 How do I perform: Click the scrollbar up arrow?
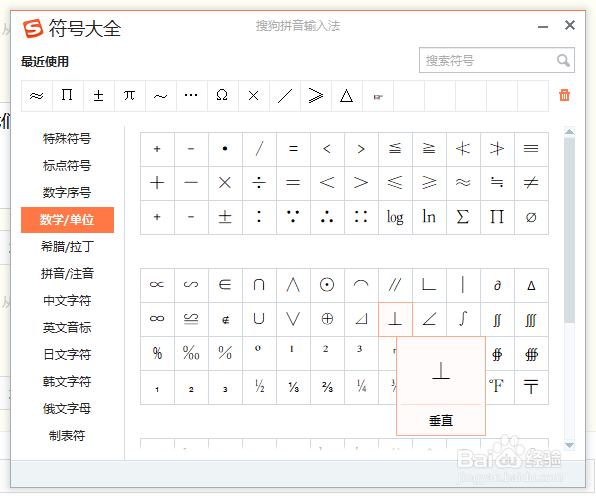(x=569, y=132)
